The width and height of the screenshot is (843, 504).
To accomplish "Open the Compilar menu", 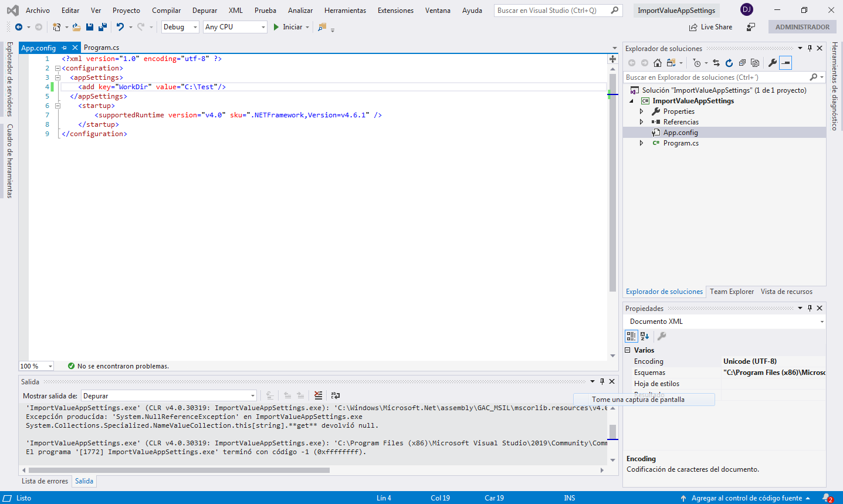I will [x=166, y=11].
